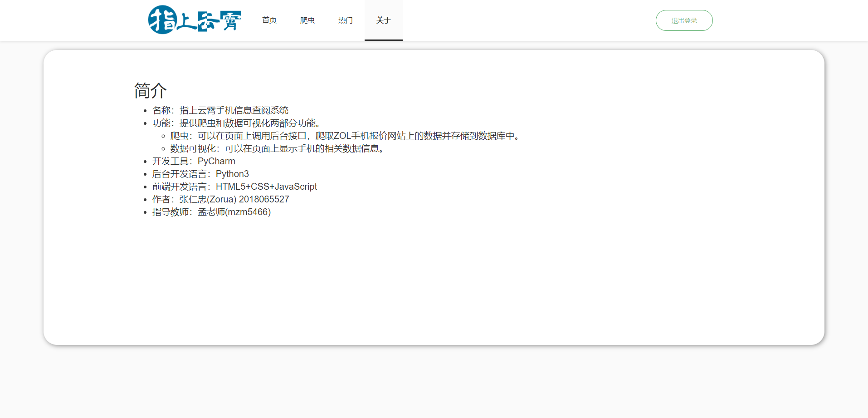Click the 指上云霄 site logo
The image size is (868, 418).
coord(195,20)
